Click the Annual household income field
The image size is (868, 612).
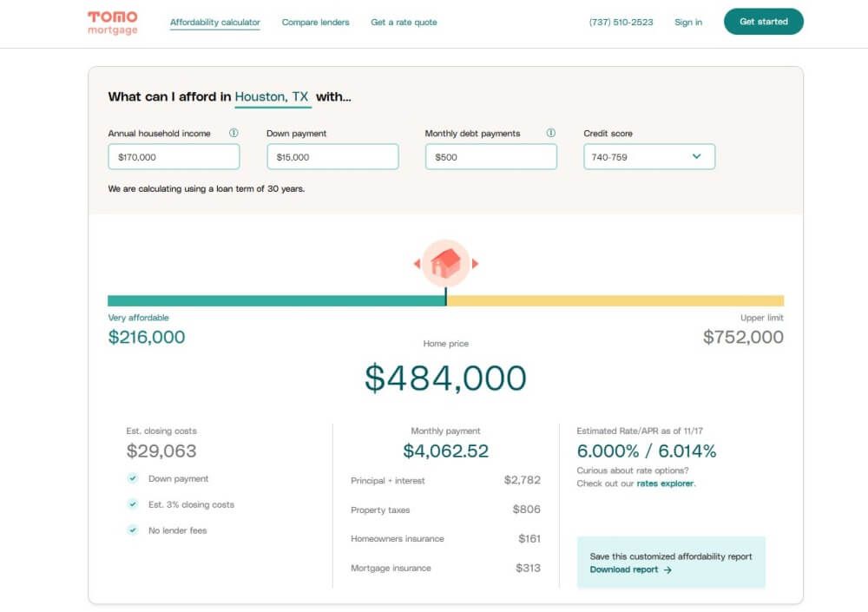coord(174,156)
